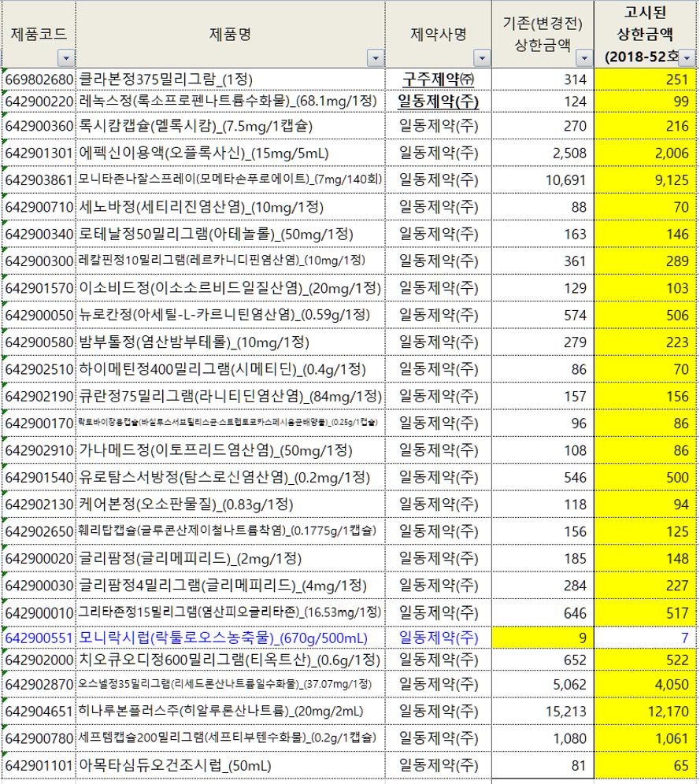Click the 구주제약㈜ manufacturer cell

click(439, 80)
